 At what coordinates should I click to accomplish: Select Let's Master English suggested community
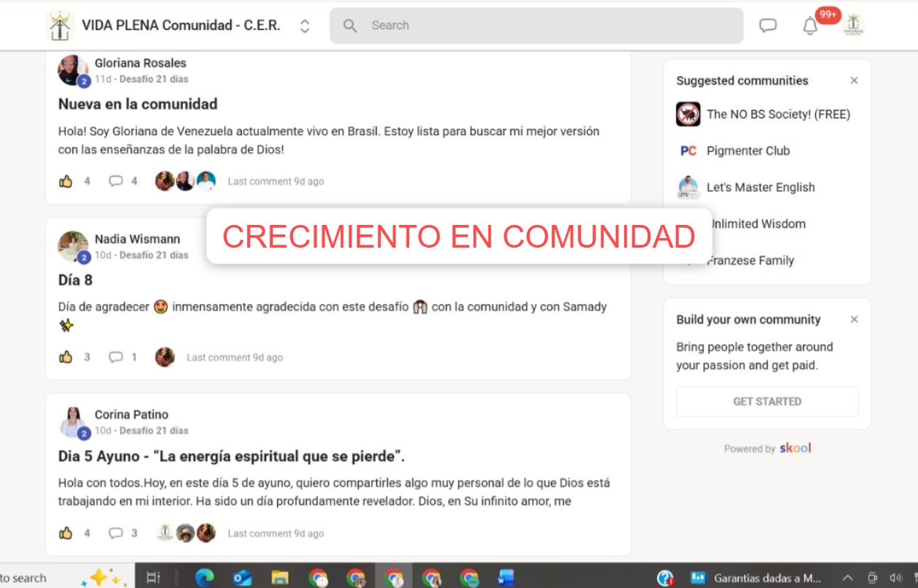pyautogui.click(x=760, y=187)
